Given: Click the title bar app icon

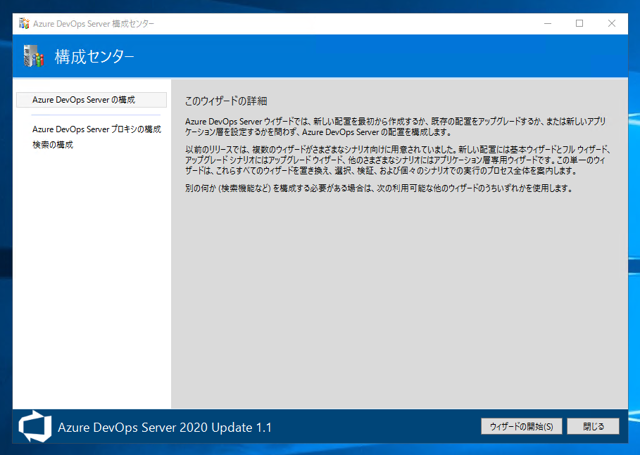Looking at the screenshot, I should tap(24, 24).
